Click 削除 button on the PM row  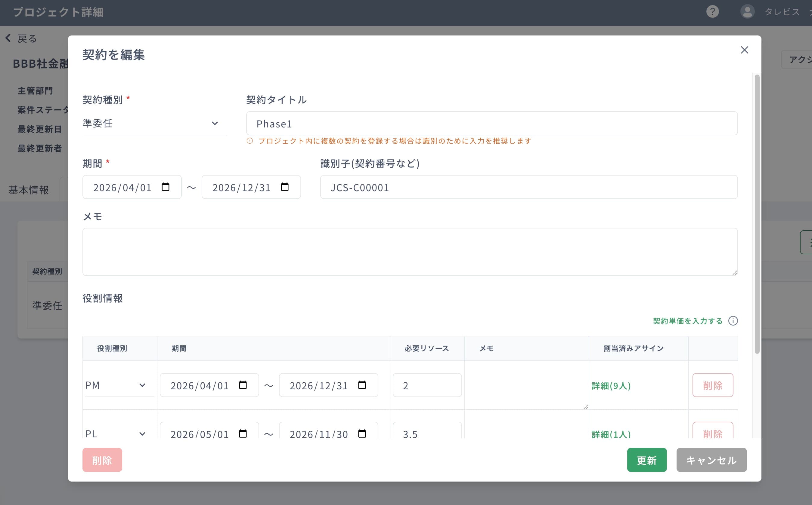(713, 385)
